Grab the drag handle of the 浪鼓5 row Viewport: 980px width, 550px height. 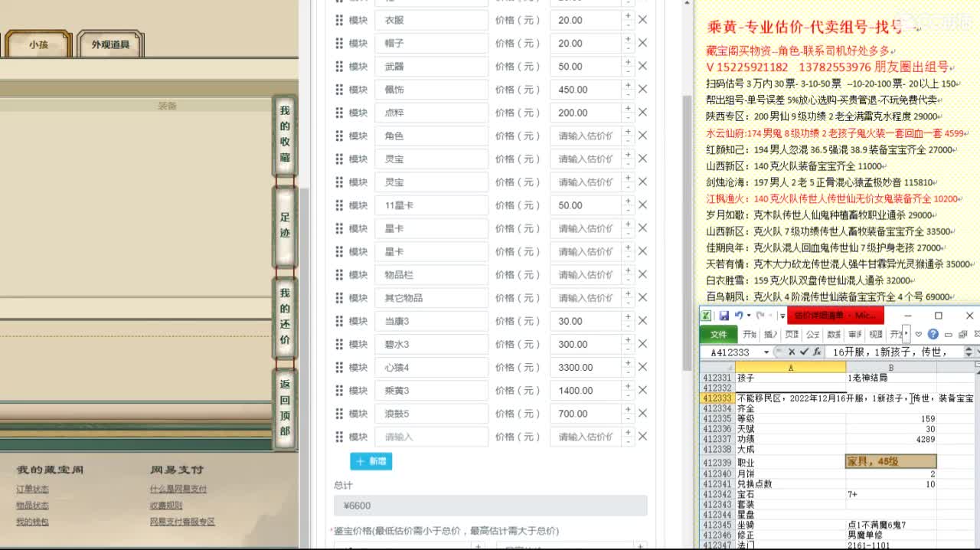tap(339, 414)
